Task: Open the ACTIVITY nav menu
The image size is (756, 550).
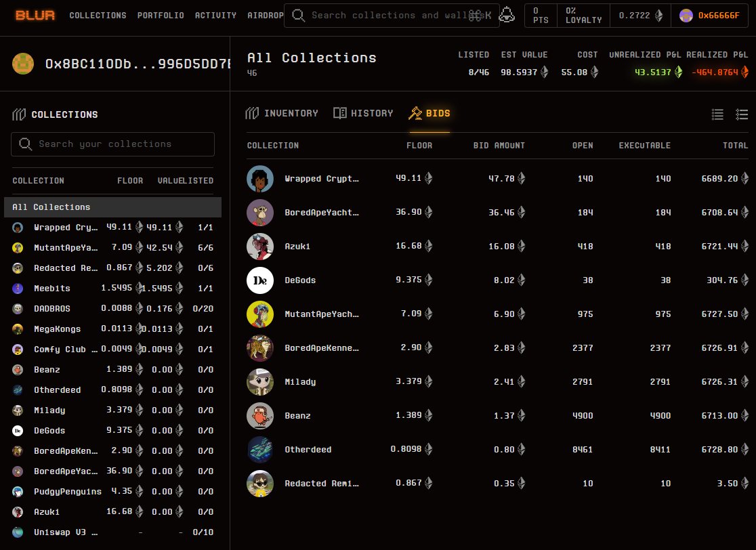Action: [x=215, y=16]
